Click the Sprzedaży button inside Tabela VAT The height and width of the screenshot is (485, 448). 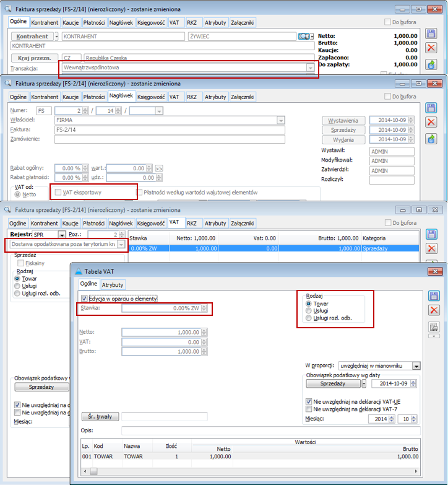coord(333,383)
